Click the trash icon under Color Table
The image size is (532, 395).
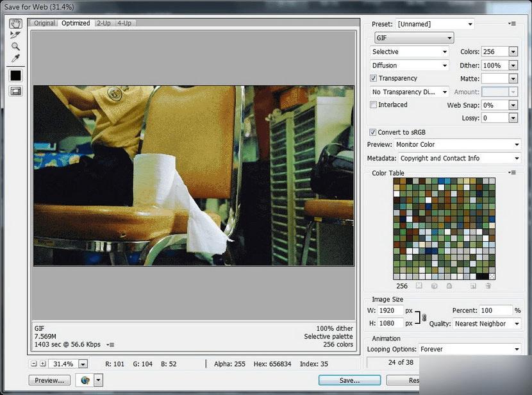click(x=488, y=286)
